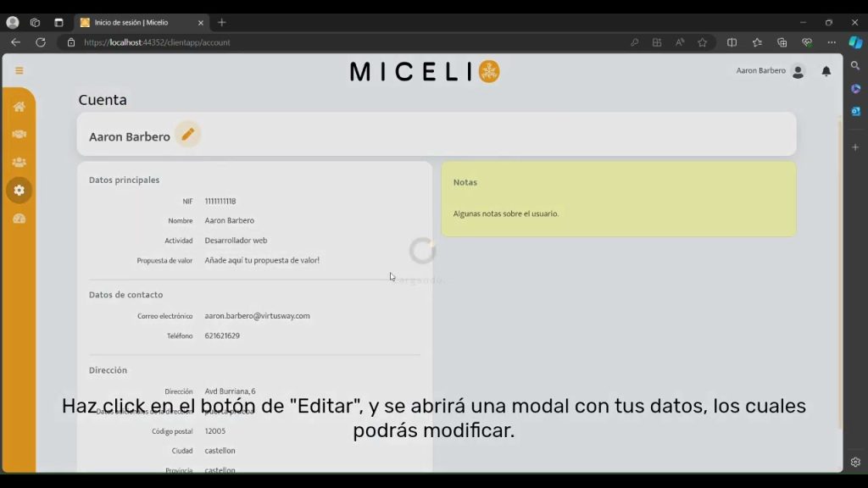Viewport: 868px width, 488px height.
Task: Select the gear settings icon in sidebar
Action: pyautogui.click(x=19, y=191)
